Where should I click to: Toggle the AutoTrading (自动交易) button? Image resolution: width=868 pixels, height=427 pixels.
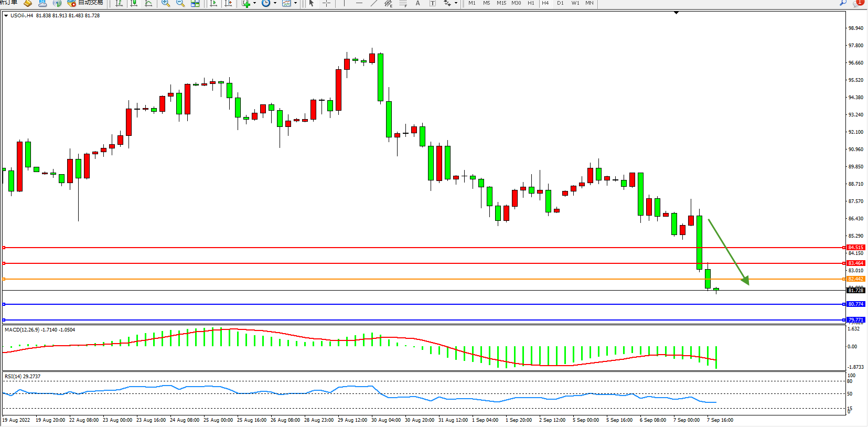(87, 3)
